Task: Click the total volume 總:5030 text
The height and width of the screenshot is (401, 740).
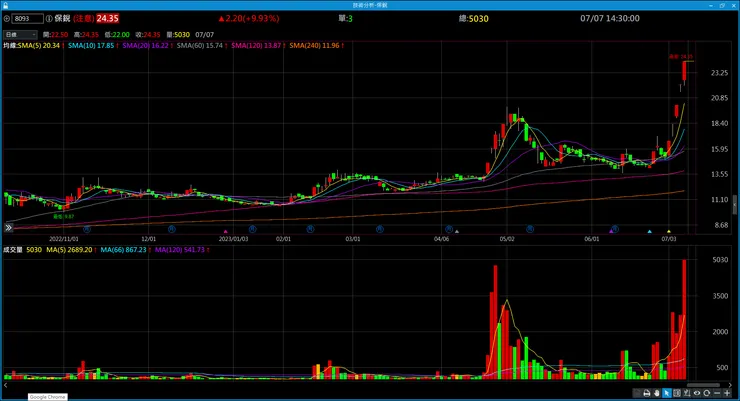Action: tap(474, 19)
